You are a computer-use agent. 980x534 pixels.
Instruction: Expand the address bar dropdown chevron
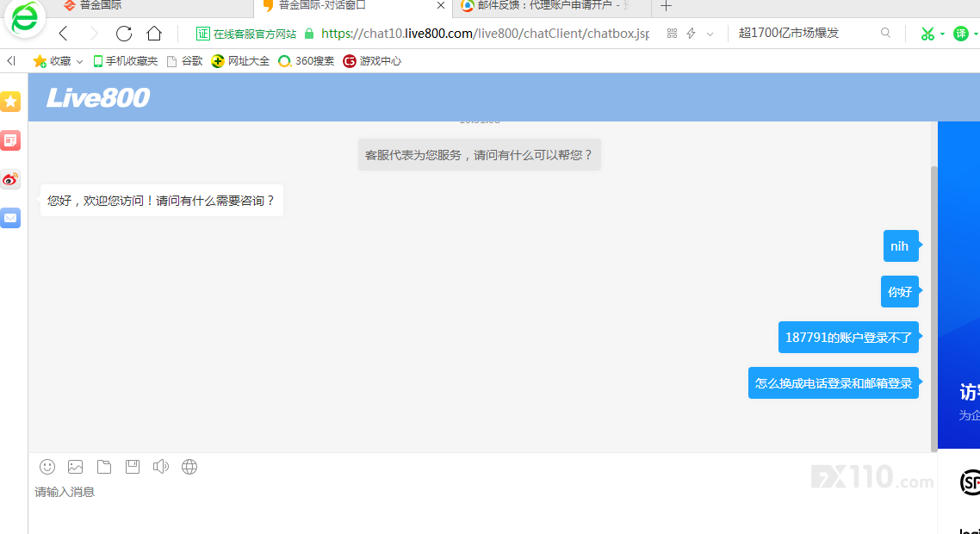tap(710, 34)
